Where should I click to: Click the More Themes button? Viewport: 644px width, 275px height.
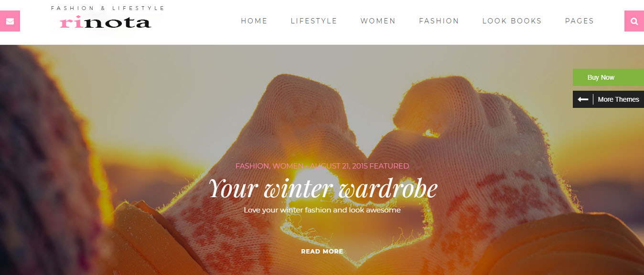[x=608, y=99]
